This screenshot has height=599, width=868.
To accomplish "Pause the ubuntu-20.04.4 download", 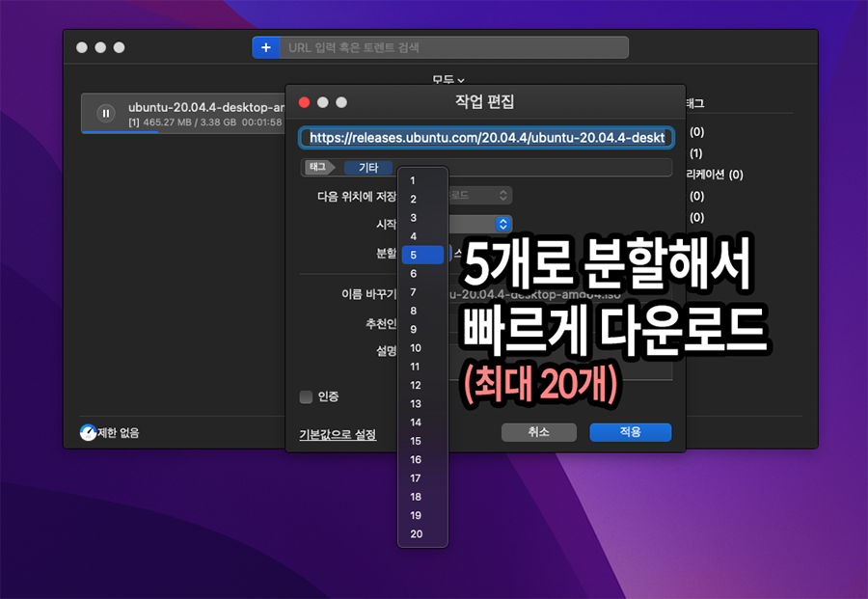I will point(106,113).
